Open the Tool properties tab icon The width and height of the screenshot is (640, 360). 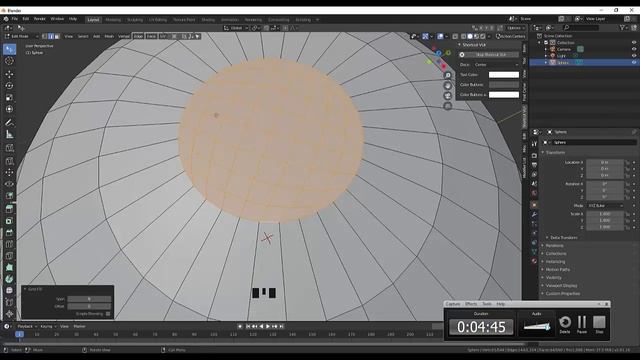point(534,144)
